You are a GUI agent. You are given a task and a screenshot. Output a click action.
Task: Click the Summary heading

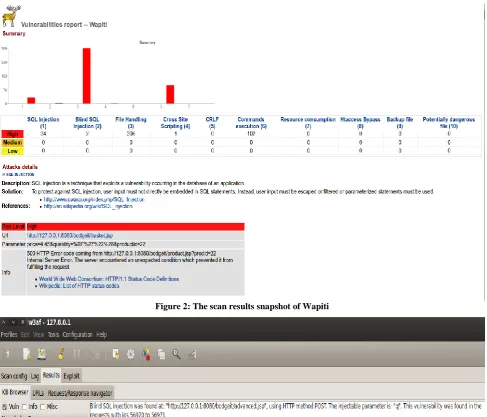point(14,33)
